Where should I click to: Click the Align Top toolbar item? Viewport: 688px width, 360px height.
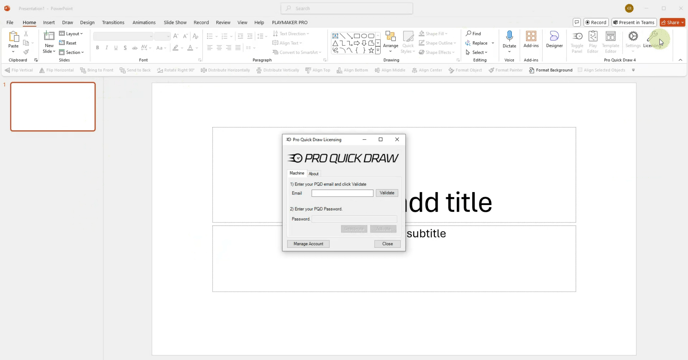tap(318, 70)
